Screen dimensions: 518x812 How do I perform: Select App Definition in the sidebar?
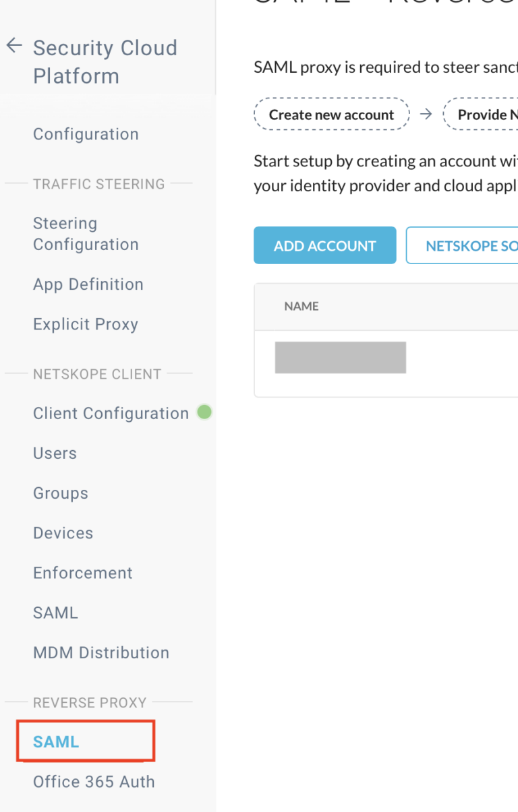[88, 284]
